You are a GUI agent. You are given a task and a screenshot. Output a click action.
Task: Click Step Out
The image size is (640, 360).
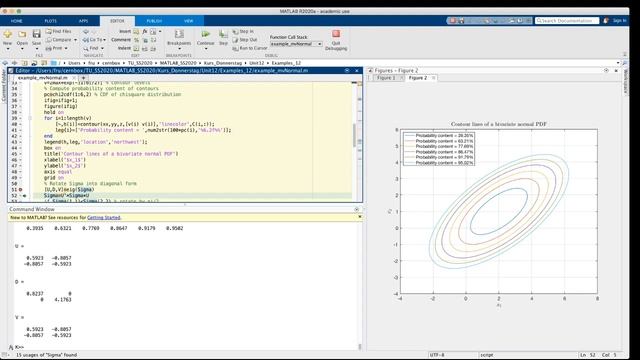245,40
